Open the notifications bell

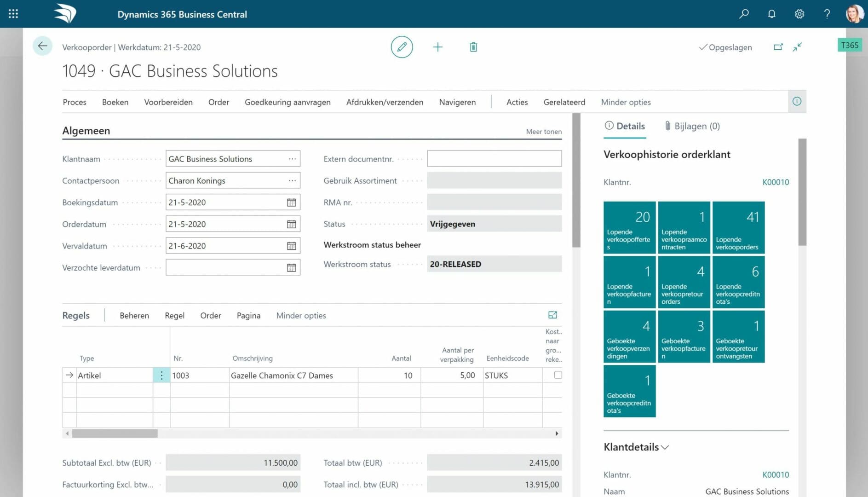772,14
